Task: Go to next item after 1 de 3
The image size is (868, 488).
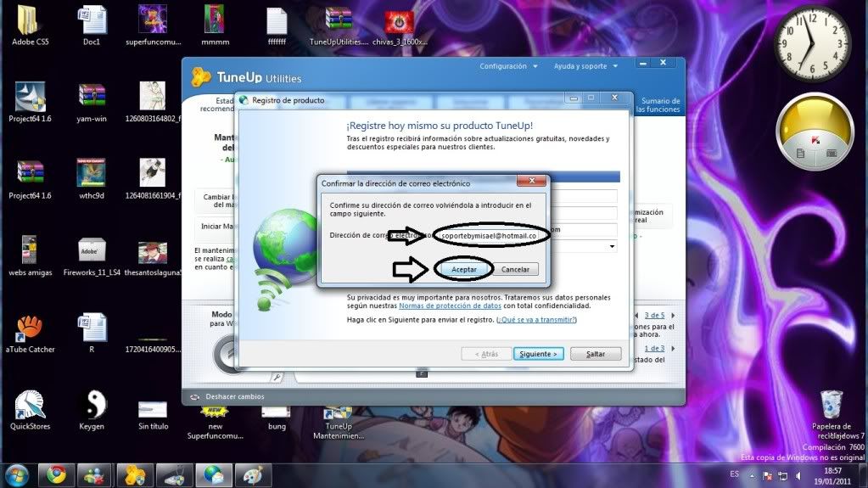Action: 673,349
